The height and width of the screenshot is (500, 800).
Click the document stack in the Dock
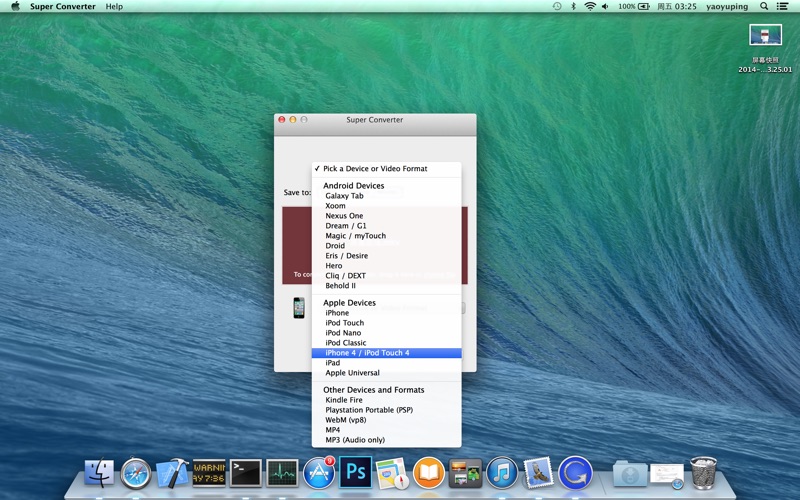click(667, 476)
